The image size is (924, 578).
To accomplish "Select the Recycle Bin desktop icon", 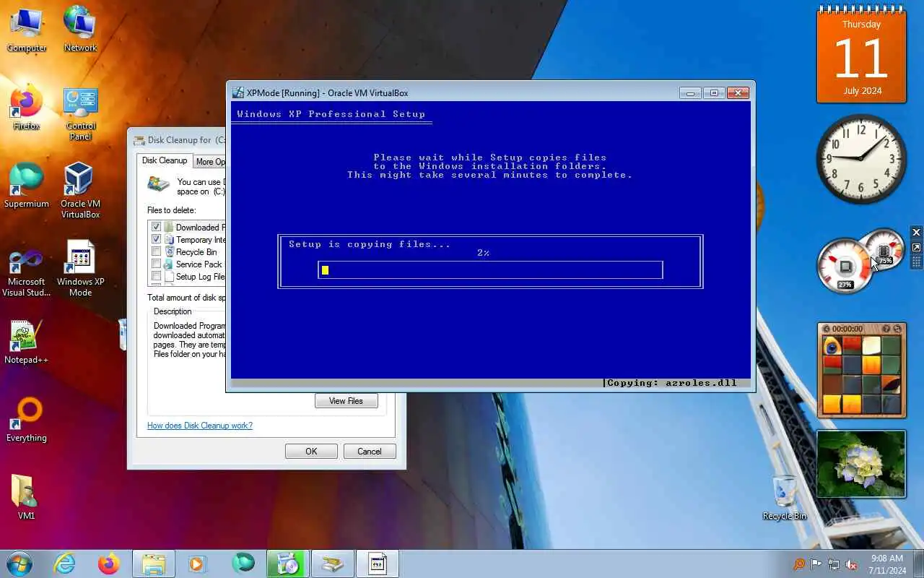I will [x=784, y=498].
